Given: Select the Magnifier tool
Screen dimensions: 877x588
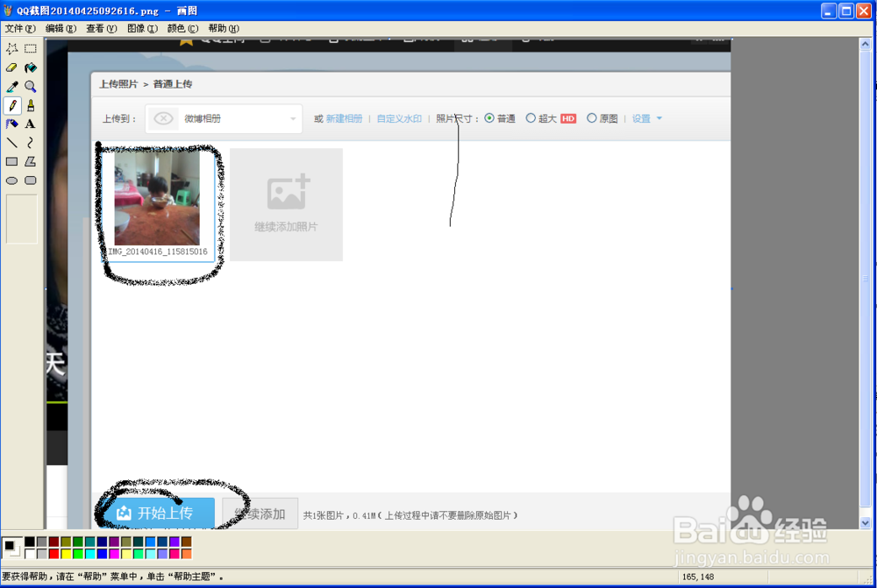Looking at the screenshot, I should click(x=30, y=87).
